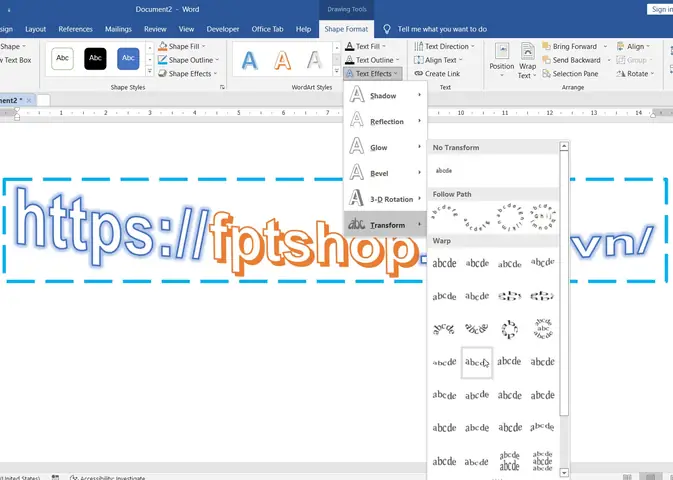The width and height of the screenshot is (673, 480).
Task: Choose the Button follow path effect
Action: 543,217
